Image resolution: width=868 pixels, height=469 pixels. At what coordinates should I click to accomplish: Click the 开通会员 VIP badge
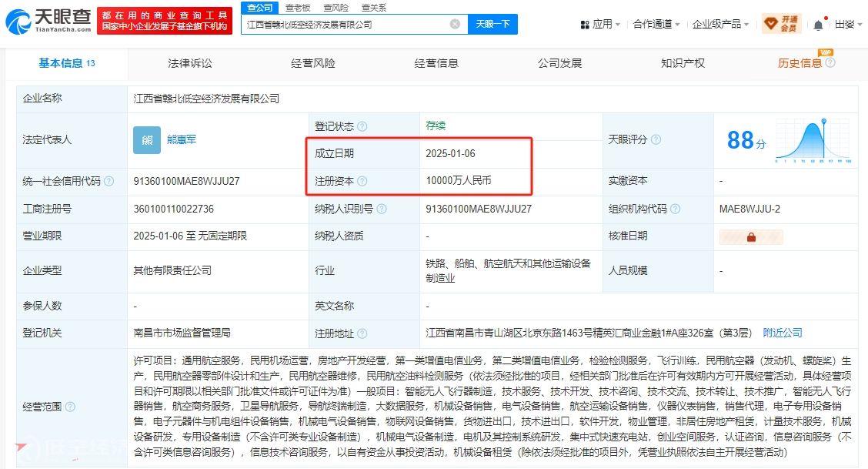(x=781, y=24)
